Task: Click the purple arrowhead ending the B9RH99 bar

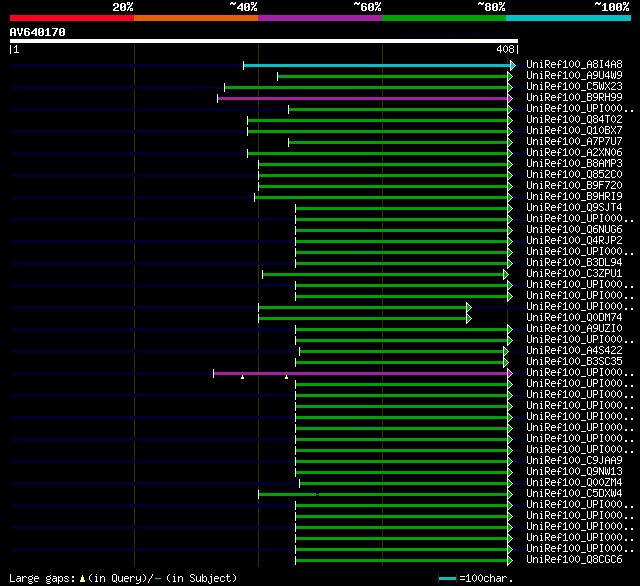Action: point(510,98)
